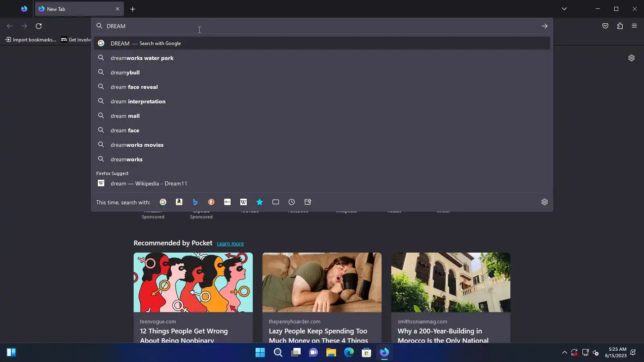The height and width of the screenshot is (362, 644).
Task: Reload the current page
Action: click(39, 26)
